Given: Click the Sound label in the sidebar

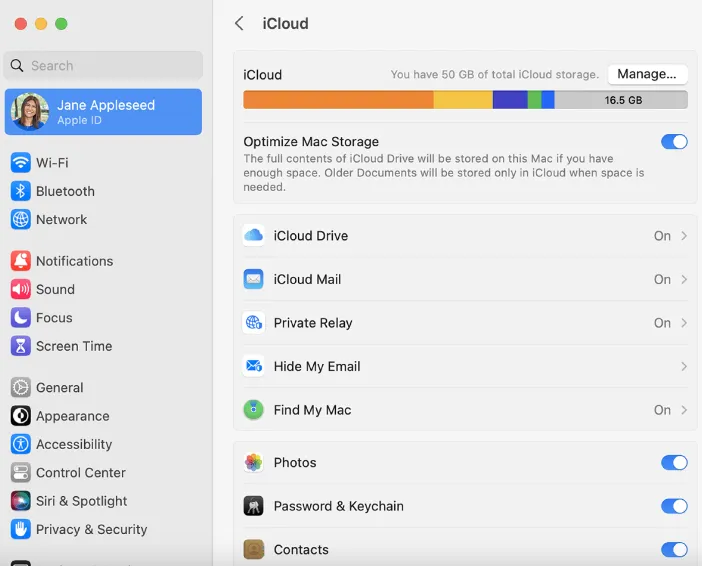Looking at the screenshot, I should click(x=55, y=289).
